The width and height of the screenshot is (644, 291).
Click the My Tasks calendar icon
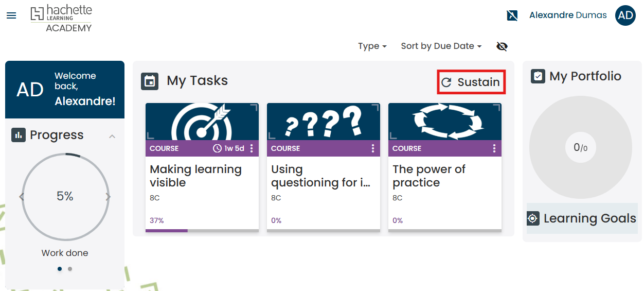coord(150,81)
